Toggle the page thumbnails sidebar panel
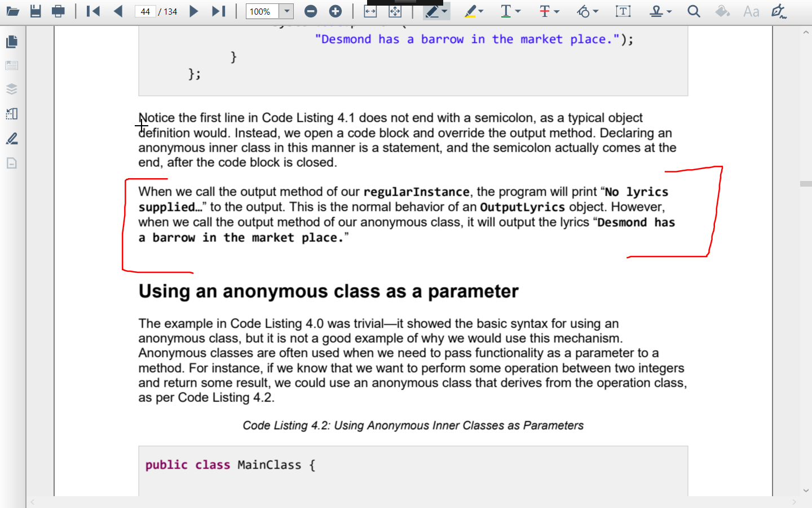This screenshot has height=508, width=812. (x=12, y=42)
